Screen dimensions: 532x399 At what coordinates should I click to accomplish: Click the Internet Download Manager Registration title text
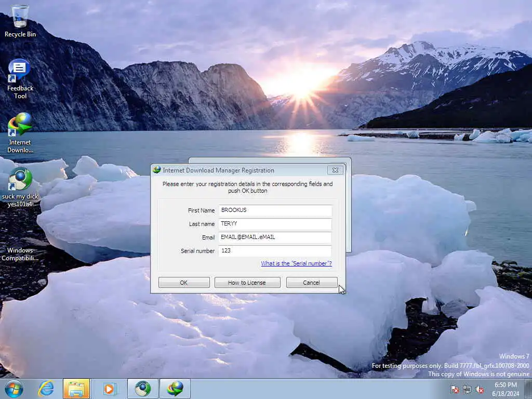tap(219, 170)
